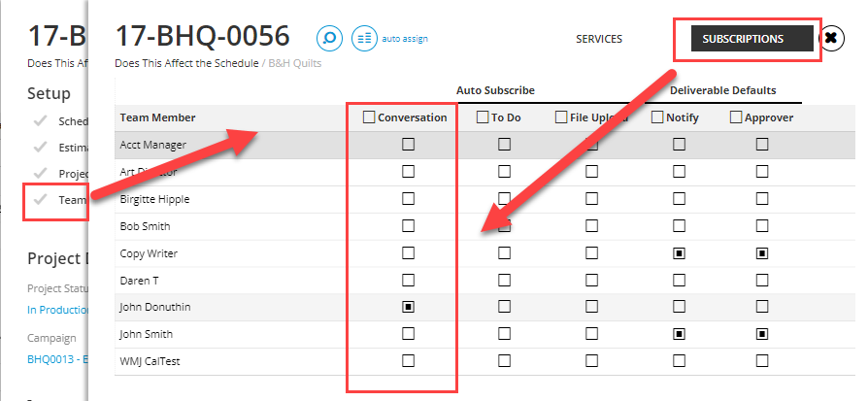Viewport: 868px width, 401px height.
Task: Open the In Production status link
Action: point(57,310)
